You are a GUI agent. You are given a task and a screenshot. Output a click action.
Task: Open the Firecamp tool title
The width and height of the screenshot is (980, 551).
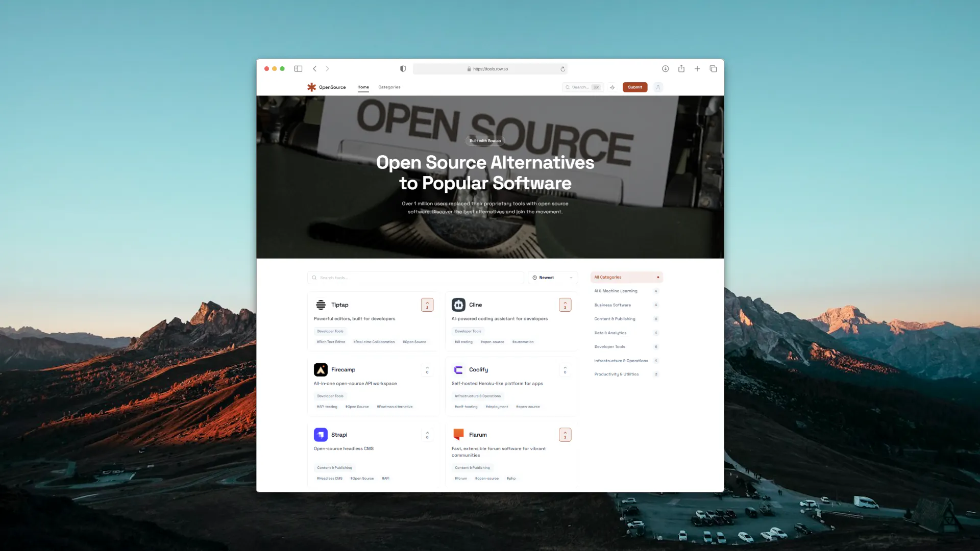343,370
